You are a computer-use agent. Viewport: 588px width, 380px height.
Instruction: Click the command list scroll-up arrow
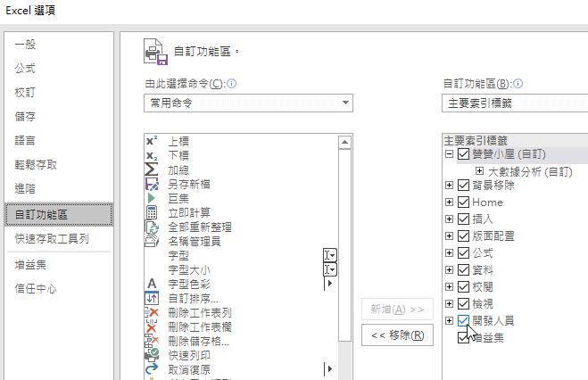coord(344,142)
